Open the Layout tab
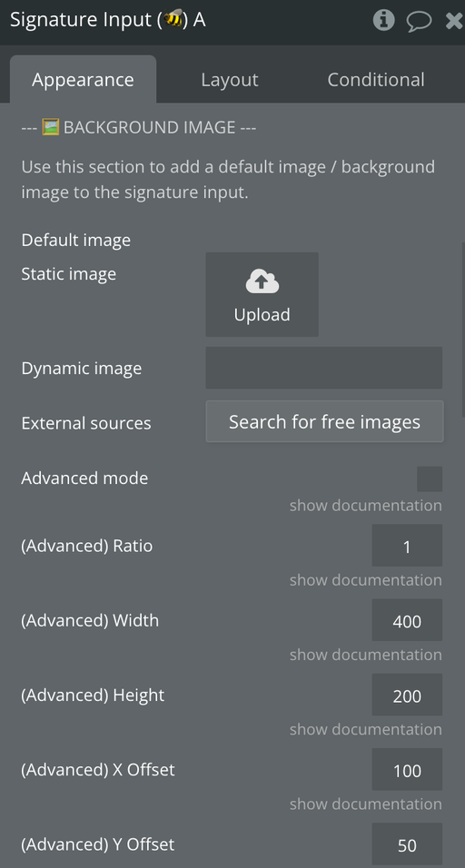Viewport: 465px width, 868px height. click(x=230, y=79)
